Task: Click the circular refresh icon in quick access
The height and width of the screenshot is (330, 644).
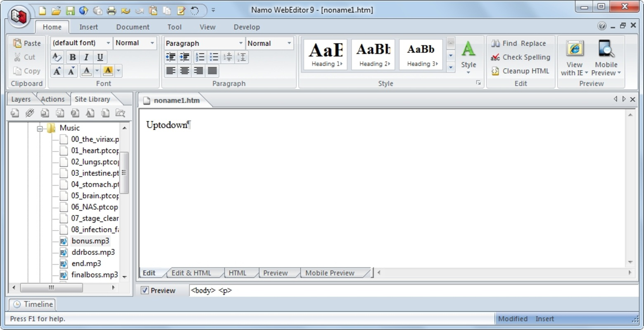Action: (195, 11)
